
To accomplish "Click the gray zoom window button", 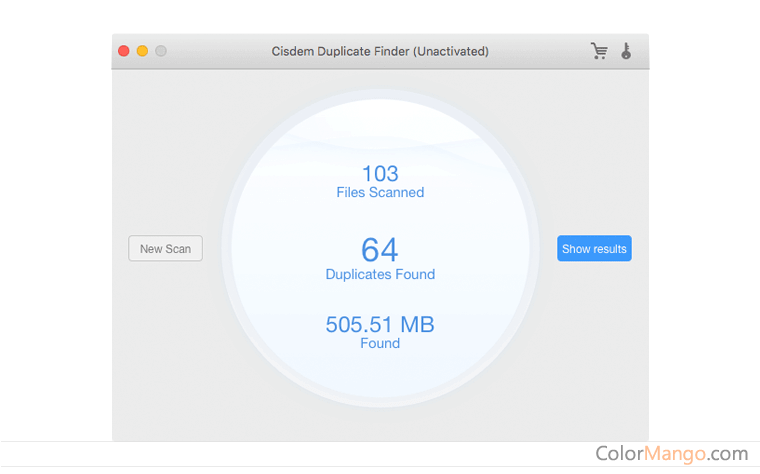I will click(x=160, y=51).
